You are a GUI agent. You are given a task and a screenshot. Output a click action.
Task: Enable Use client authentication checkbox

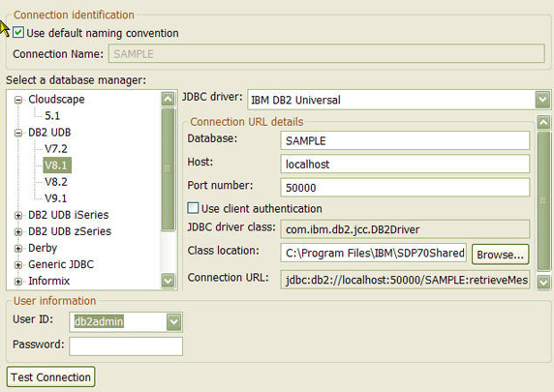point(193,208)
